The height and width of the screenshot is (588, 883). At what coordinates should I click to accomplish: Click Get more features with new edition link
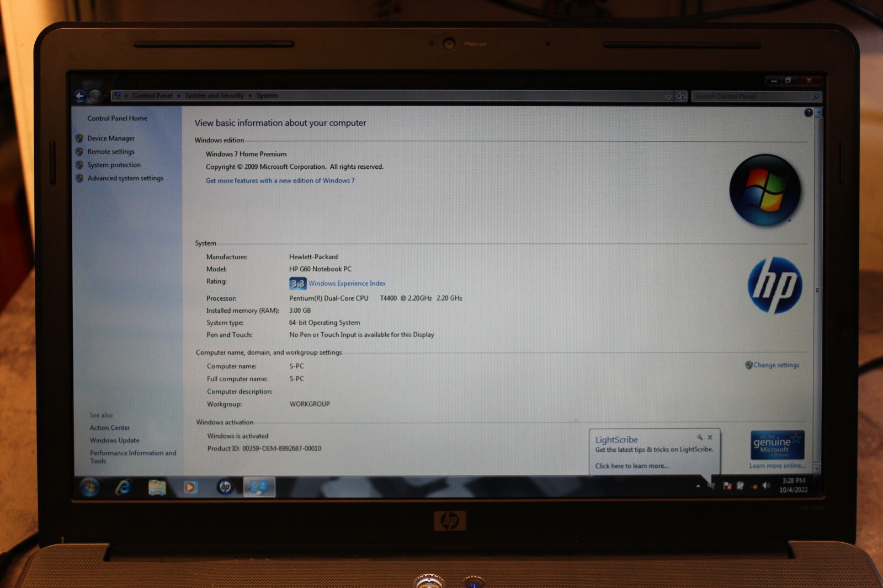(x=280, y=180)
